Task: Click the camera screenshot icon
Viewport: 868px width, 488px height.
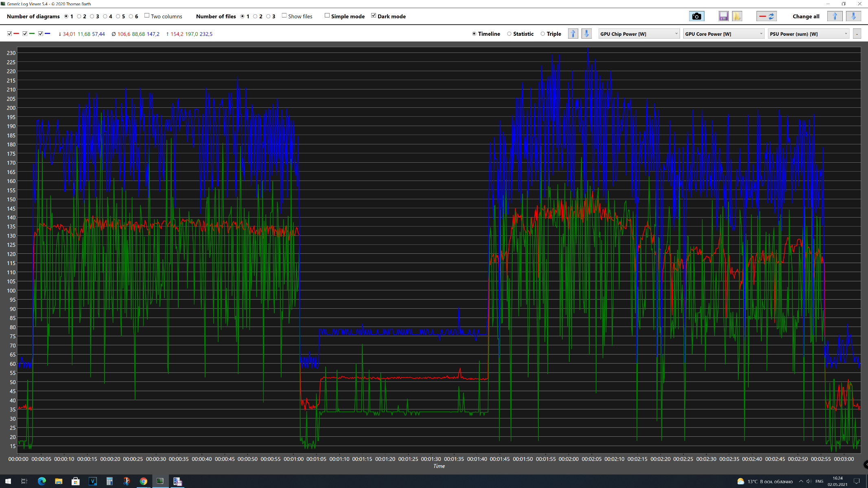Action: [696, 16]
